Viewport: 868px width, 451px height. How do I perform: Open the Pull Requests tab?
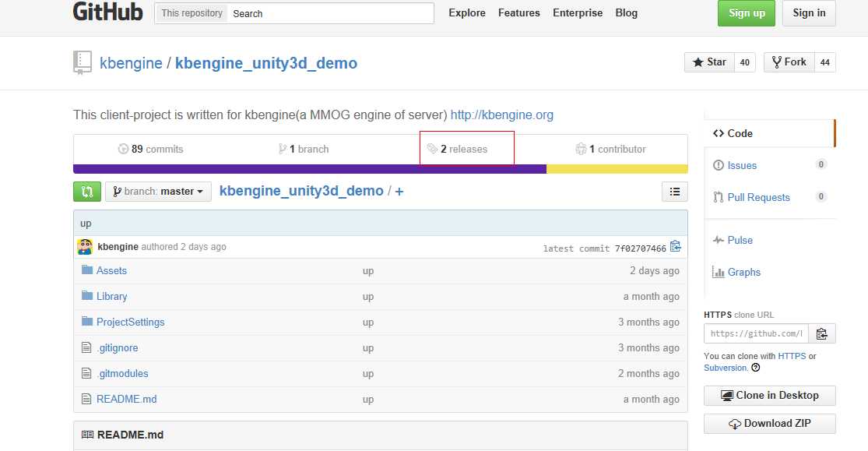click(x=758, y=198)
